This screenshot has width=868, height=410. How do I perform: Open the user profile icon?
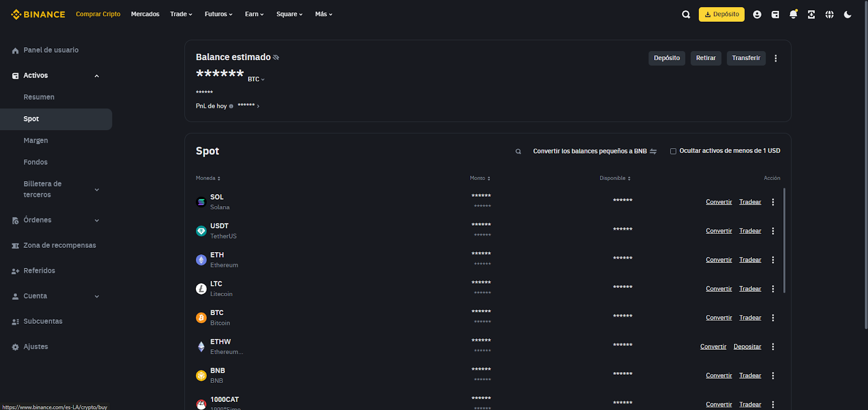click(x=757, y=15)
